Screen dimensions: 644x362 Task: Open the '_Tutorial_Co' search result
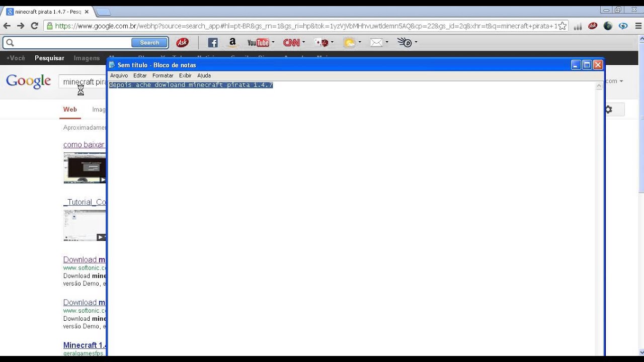[x=85, y=202]
